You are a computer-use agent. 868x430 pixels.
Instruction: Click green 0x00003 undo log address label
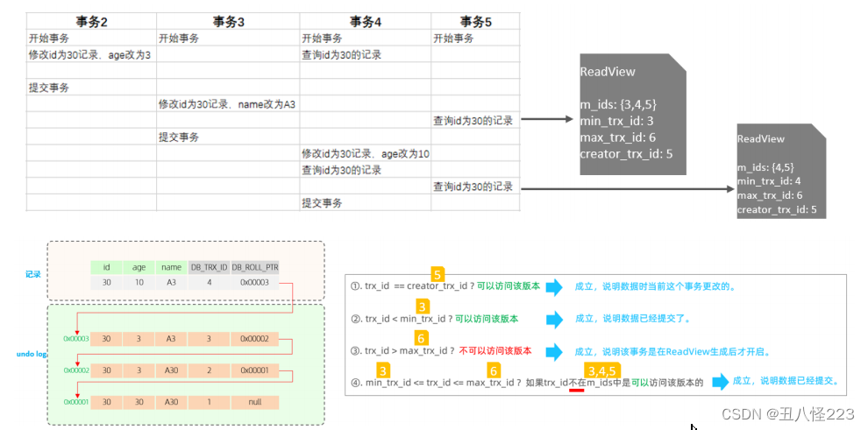(x=75, y=339)
